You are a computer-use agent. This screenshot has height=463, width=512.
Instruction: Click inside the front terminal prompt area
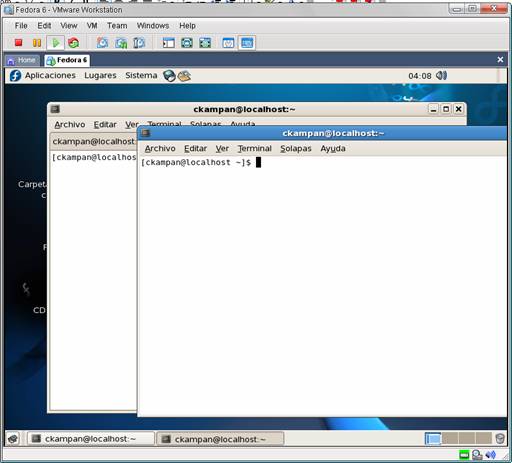click(322, 287)
